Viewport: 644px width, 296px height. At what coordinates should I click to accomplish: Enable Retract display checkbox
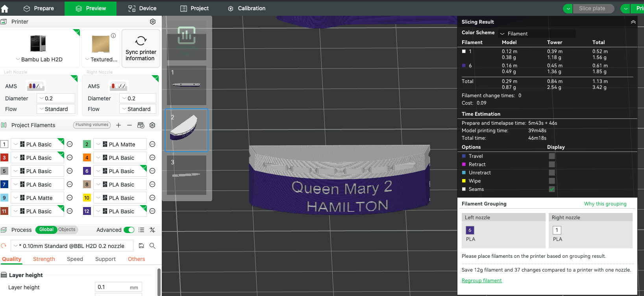(552, 165)
